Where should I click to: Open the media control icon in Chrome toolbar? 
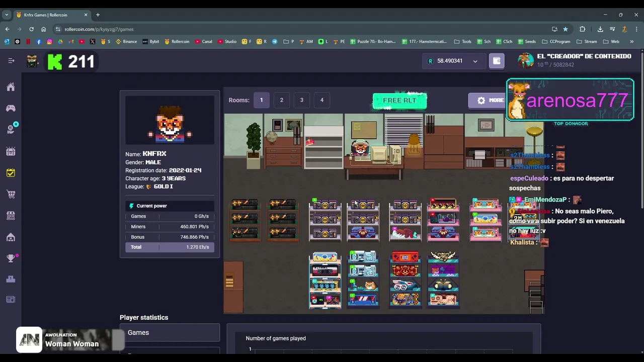(x=612, y=29)
